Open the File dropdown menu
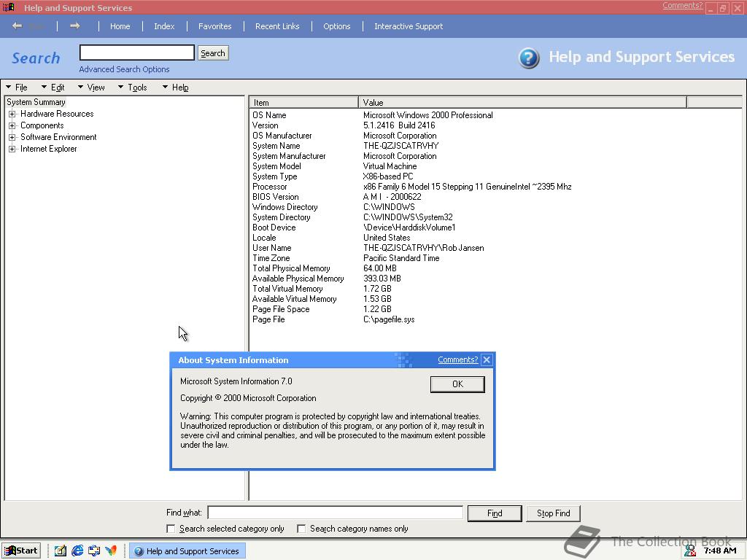This screenshot has width=747, height=560. pyautogui.click(x=17, y=87)
